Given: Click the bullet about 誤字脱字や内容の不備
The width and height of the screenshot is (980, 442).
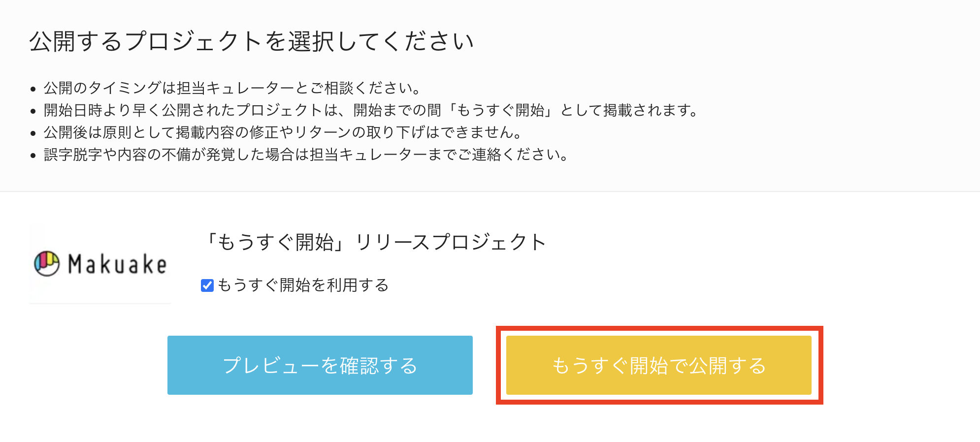Looking at the screenshot, I should coord(306,155).
